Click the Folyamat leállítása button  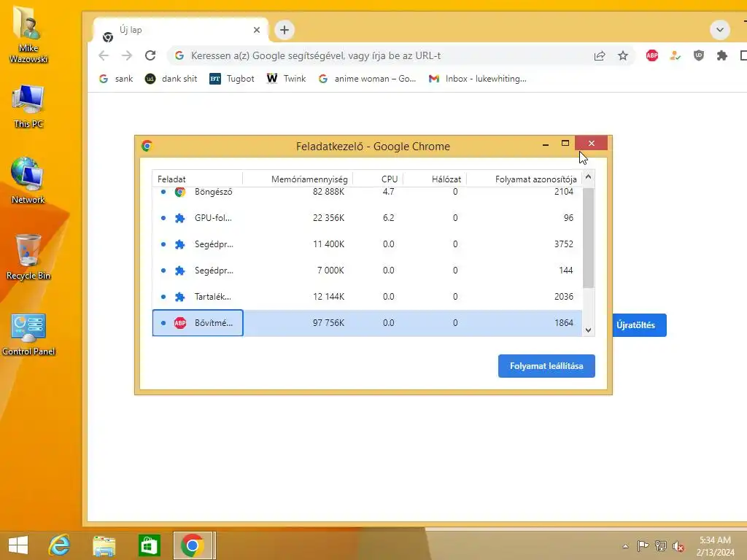point(546,366)
